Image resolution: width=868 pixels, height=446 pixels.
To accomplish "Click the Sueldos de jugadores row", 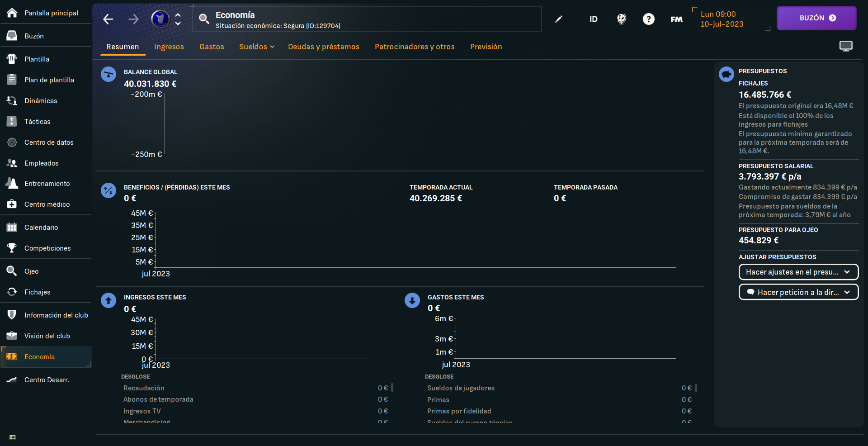I will 559,388.
